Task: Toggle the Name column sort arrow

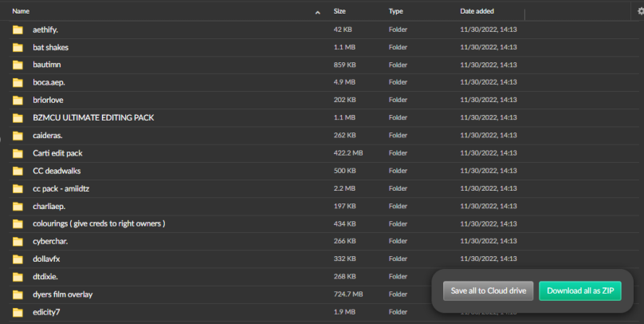Action: (317, 12)
